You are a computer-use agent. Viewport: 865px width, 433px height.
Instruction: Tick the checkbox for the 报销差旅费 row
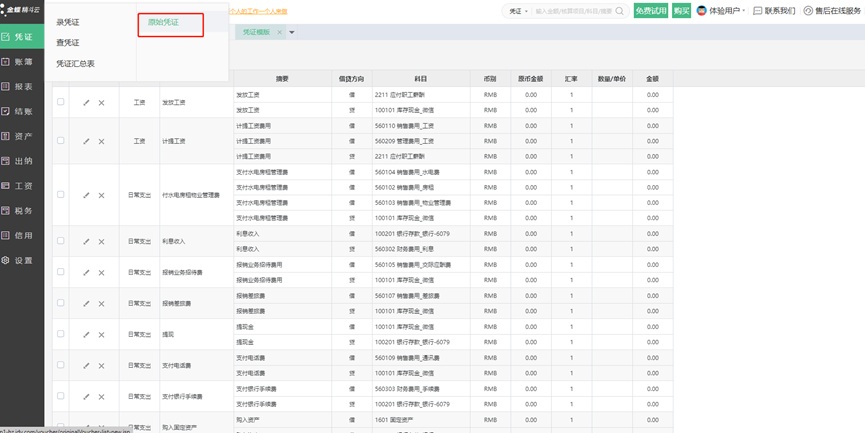coord(61,303)
